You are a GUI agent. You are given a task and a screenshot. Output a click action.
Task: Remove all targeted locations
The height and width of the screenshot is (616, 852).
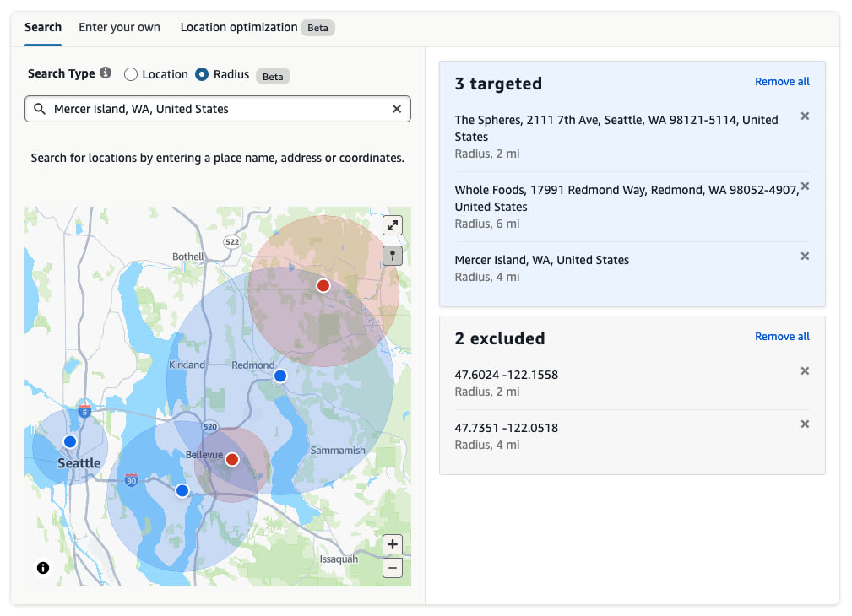[782, 81]
